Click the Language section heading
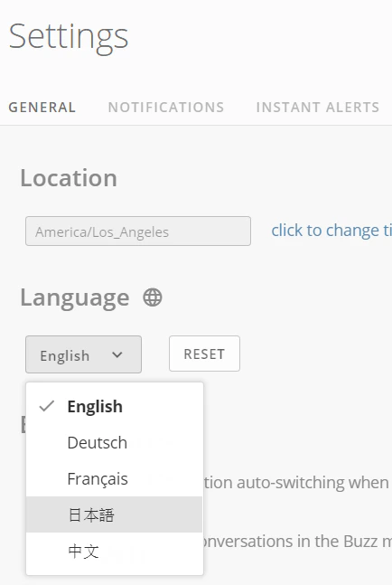Screen dimensions: 392x585 (75, 298)
